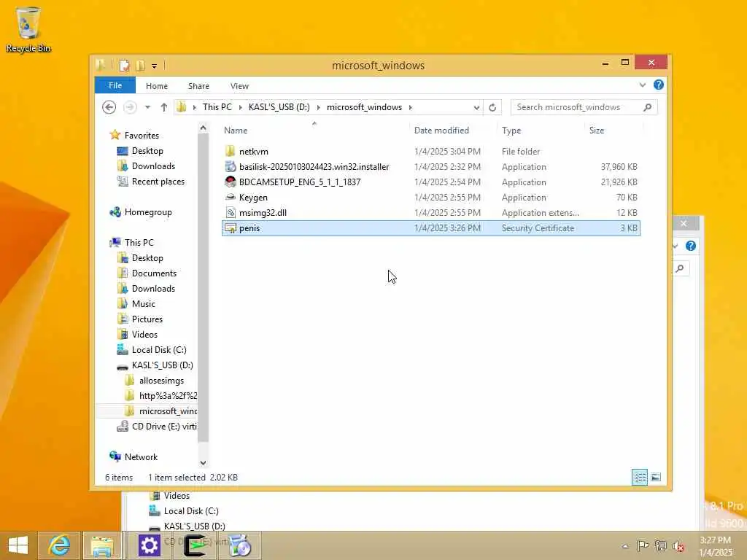Customize Quick Access Toolbar dropdown
Image resolution: width=747 pixels, height=560 pixels.
pos(155,66)
